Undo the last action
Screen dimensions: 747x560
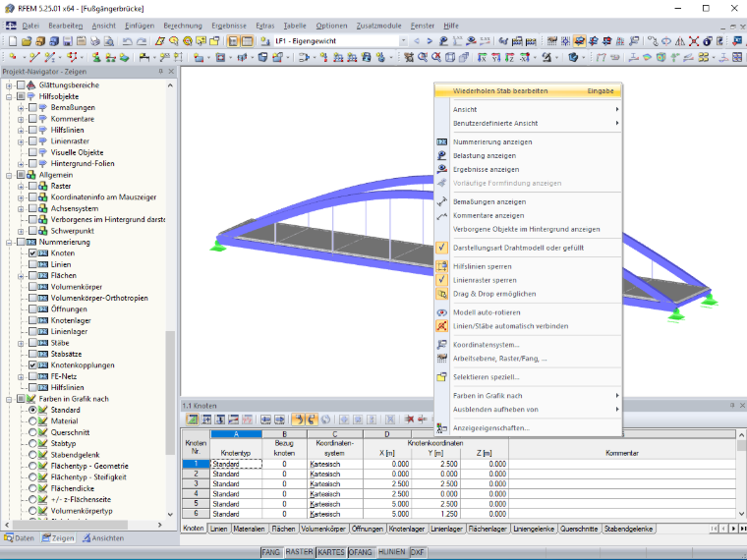pos(128,41)
